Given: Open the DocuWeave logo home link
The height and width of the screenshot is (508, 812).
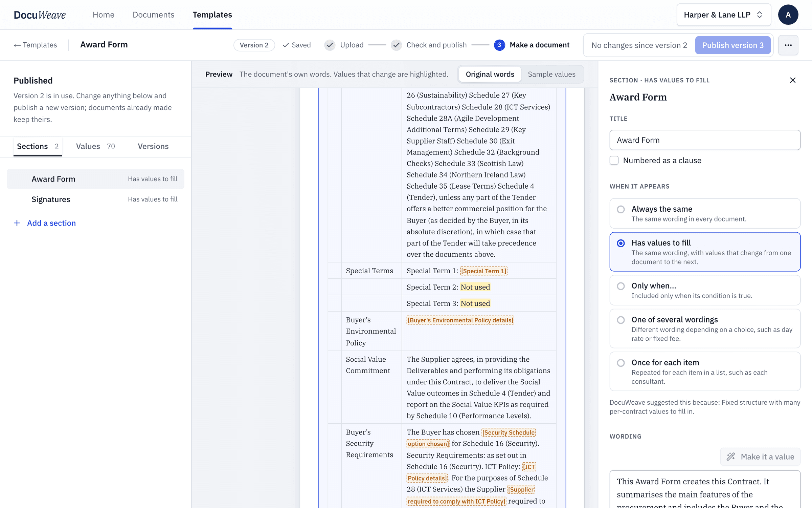Looking at the screenshot, I should click(x=40, y=15).
